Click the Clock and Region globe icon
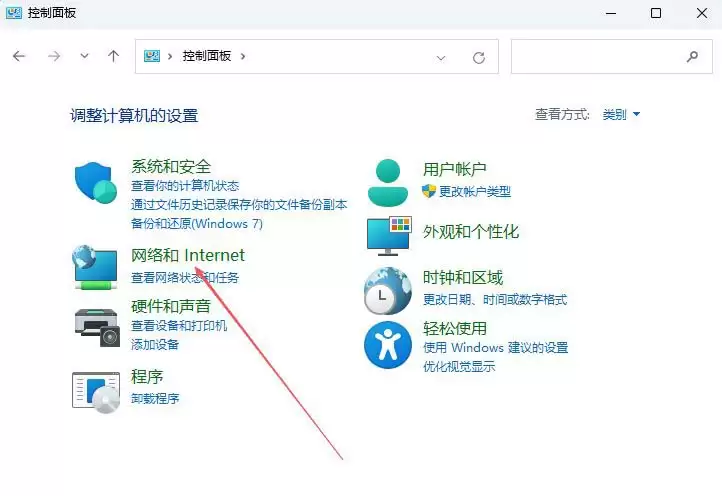This screenshot has height=496, width=722. (387, 291)
